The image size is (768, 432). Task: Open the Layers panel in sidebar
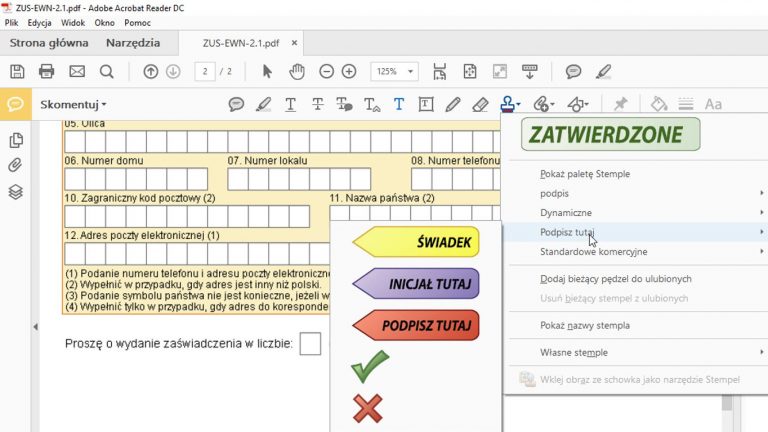point(16,191)
